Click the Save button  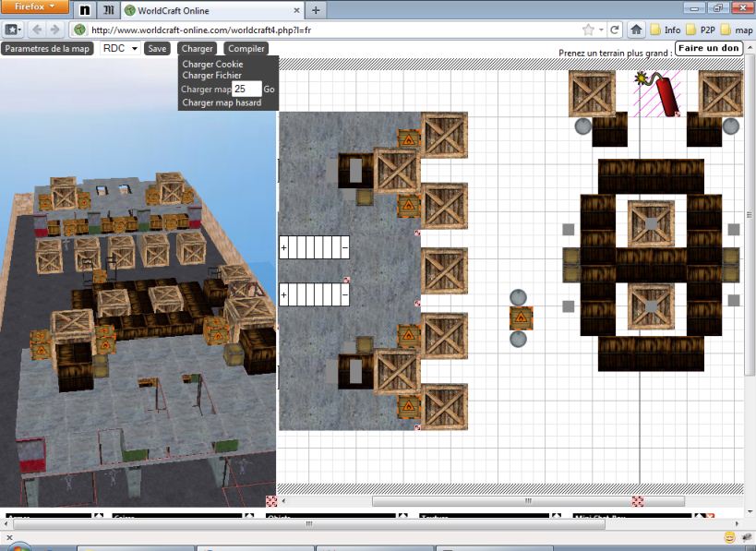tap(157, 49)
